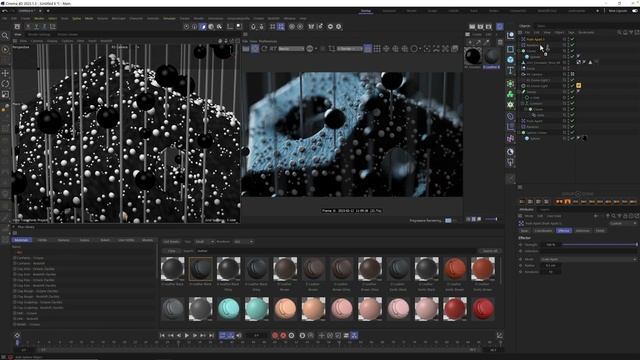640x360 pixels.
Task: Toggle the Y axis lock icon
Action: click(x=36, y=27)
